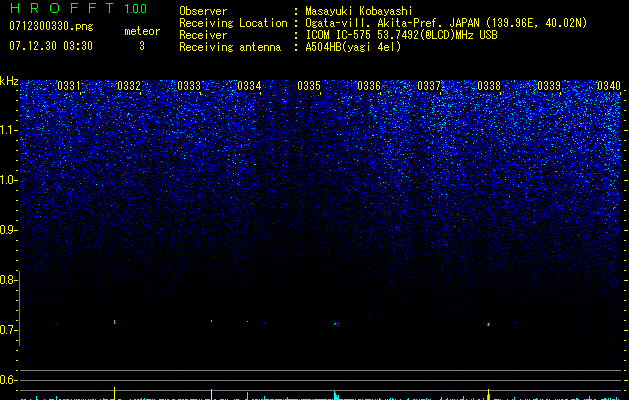Screen dimensions: 629x400
Task: Click the filename 0712300330.png
Action: tap(51, 27)
